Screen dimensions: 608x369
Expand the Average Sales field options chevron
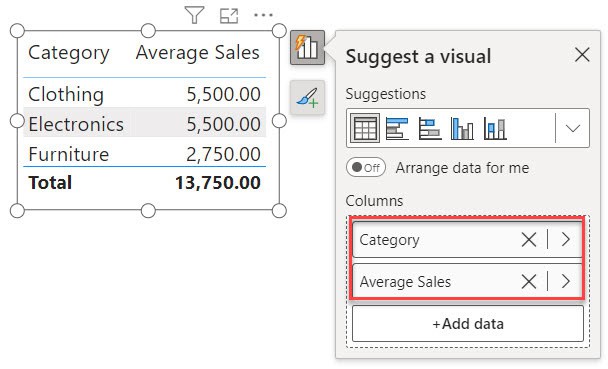565,281
